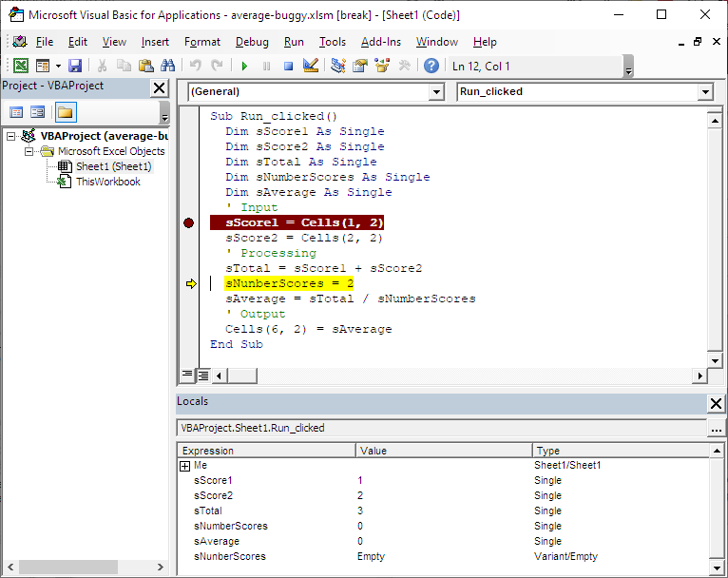Toggle Folders icon in Project pane
This screenshot has width=728, height=578.
point(66,112)
